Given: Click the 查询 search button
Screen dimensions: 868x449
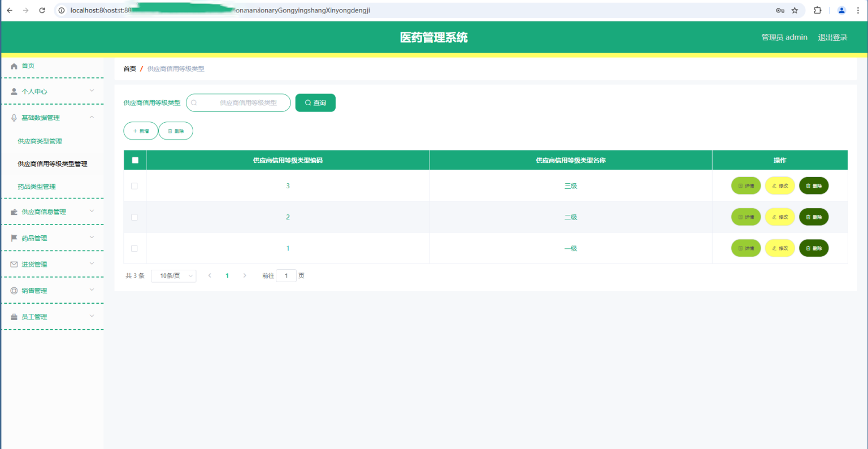Looking at the screenshot, I should tap(315, 103).
